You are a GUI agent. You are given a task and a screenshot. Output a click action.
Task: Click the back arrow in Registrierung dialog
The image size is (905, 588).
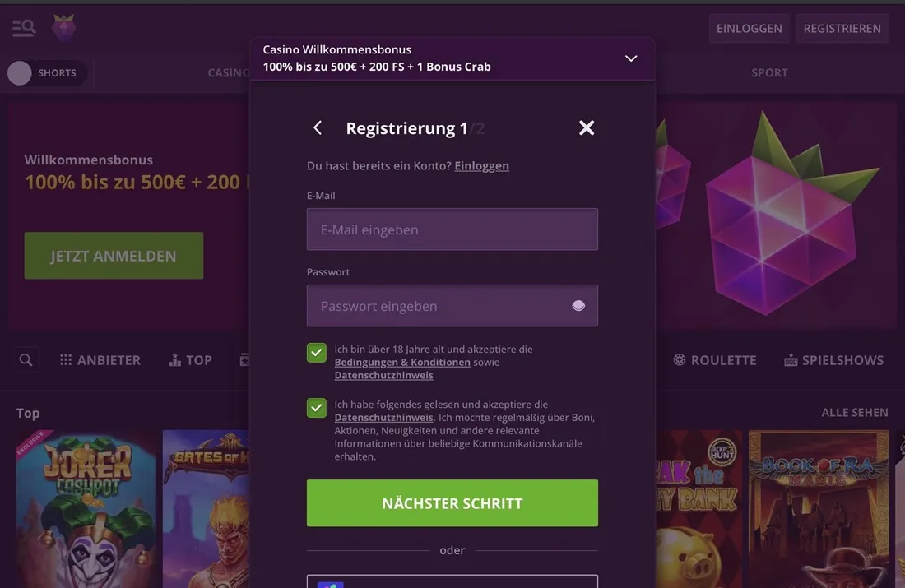[x=318, y=127]
